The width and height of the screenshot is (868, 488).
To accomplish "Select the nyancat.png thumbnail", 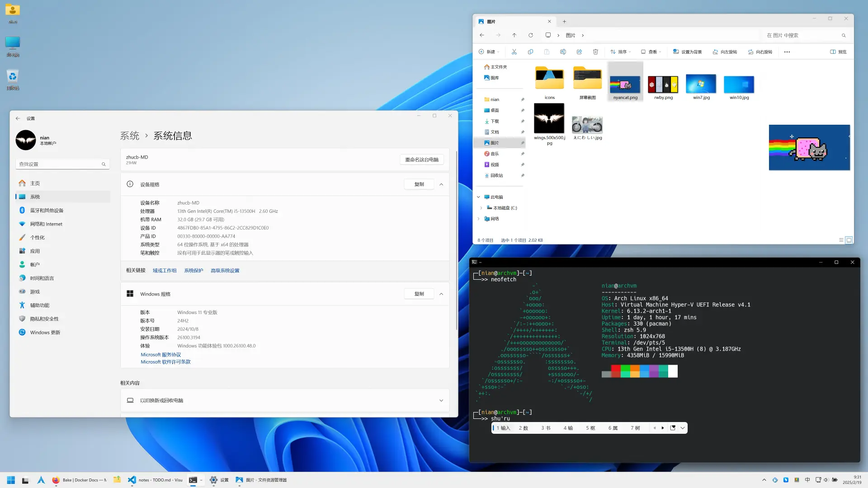I will pyautogui.click(x=625, y=85).
